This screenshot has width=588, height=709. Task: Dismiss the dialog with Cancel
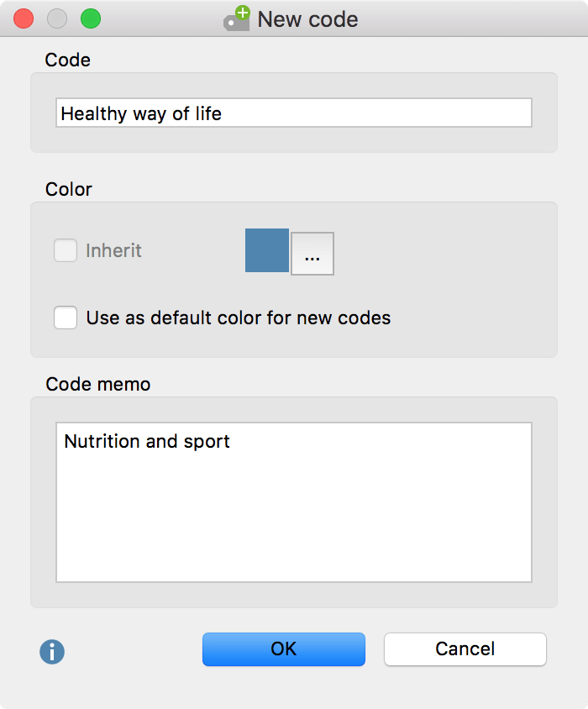point(465,649)
